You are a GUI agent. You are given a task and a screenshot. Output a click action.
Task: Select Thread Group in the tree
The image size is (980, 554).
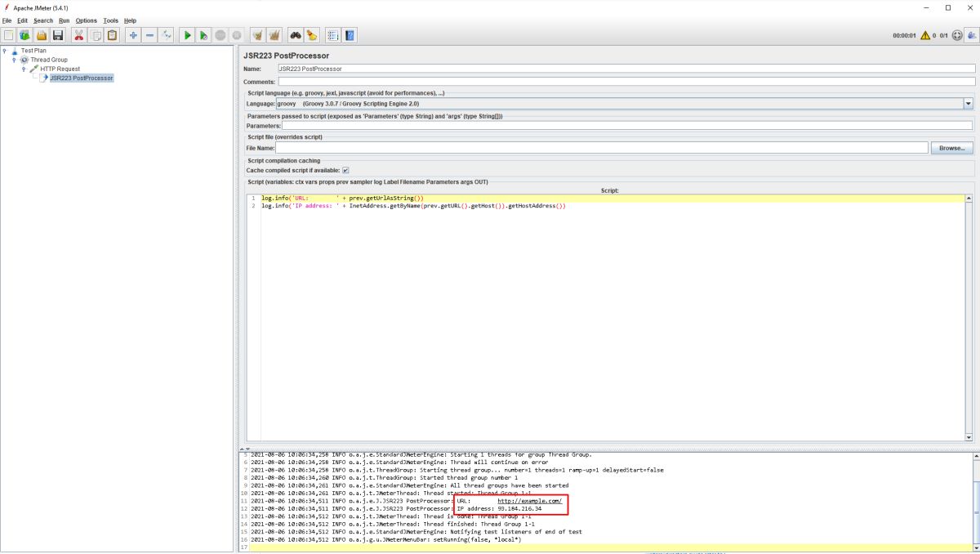pyautogui.click(x=49, y=60)
